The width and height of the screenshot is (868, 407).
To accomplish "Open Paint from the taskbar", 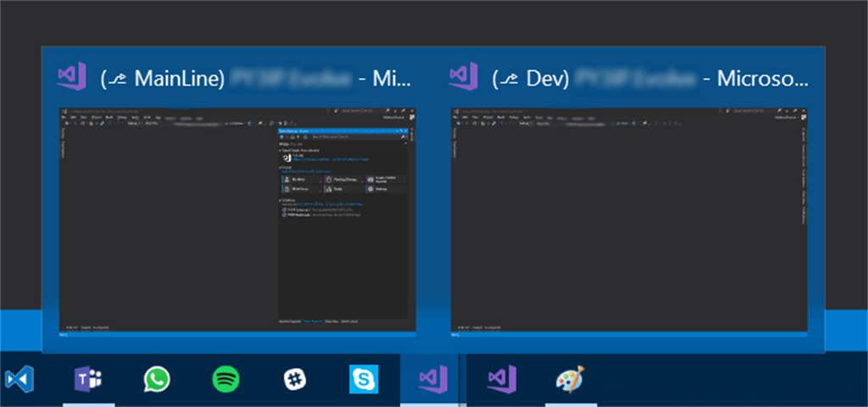I will pyautogui.click(x=570, y=379).
